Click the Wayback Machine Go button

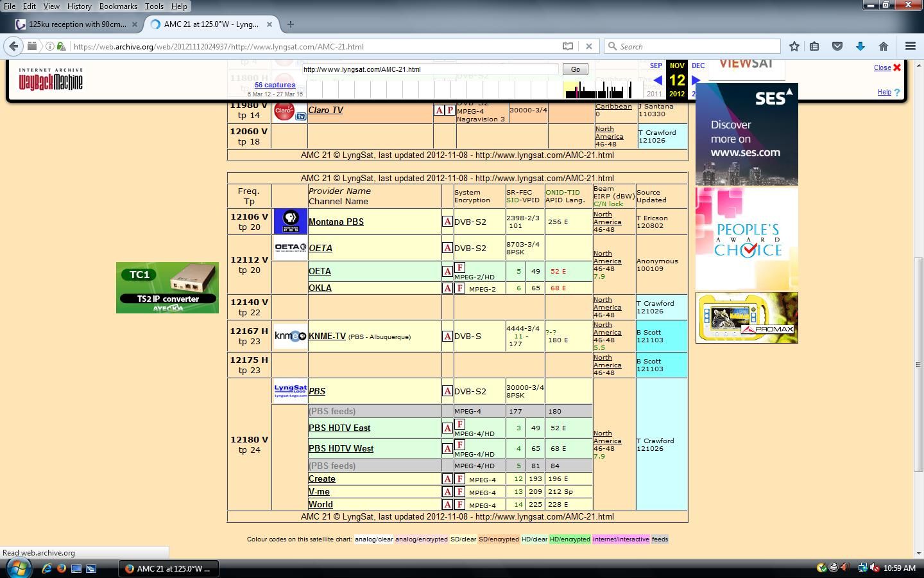(575, 69)
